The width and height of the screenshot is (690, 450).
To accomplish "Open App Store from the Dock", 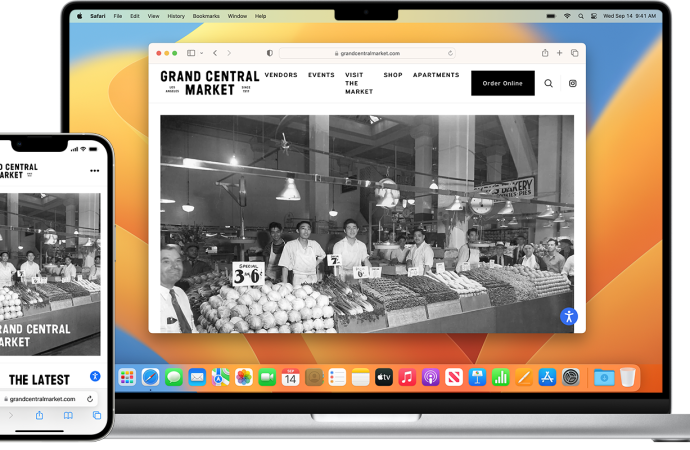I will [x=547, y=377].
